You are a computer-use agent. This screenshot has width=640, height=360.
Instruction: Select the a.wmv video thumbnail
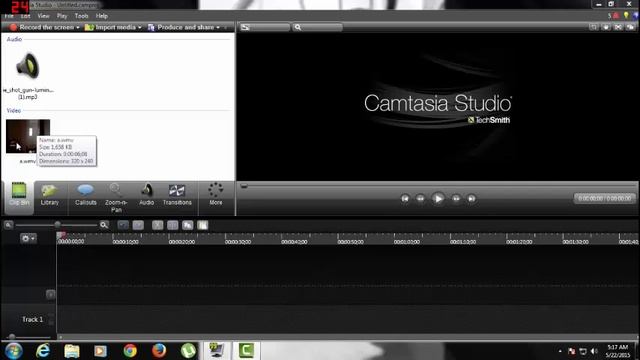point(28,136)
